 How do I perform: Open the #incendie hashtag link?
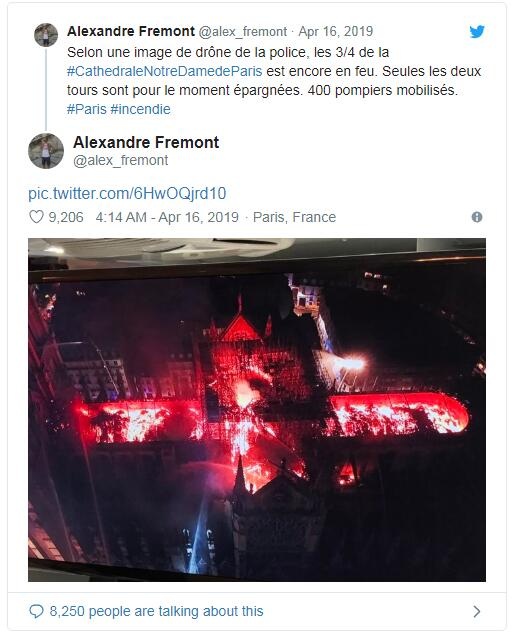coord(140,109)
